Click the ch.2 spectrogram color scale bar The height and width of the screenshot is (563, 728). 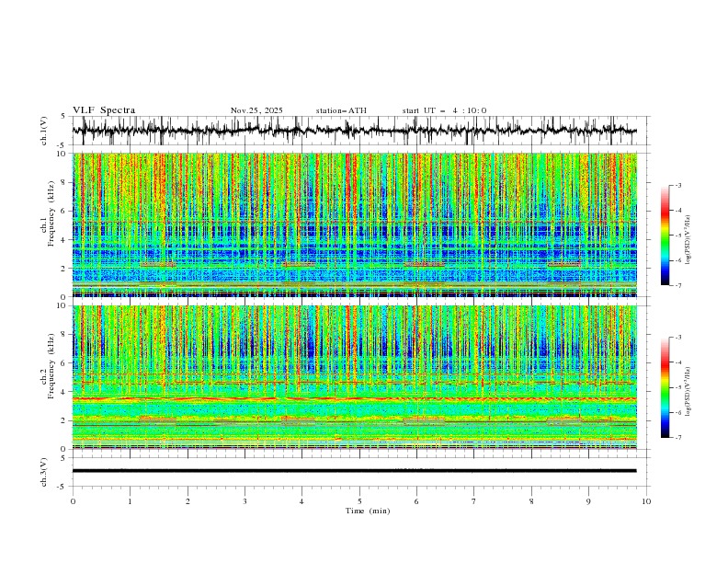point(665,387)
